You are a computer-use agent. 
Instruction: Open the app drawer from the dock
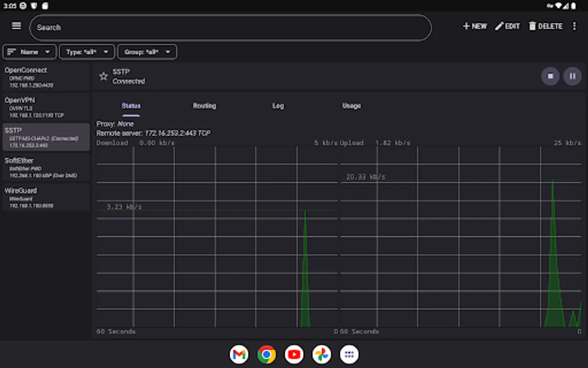349,355
